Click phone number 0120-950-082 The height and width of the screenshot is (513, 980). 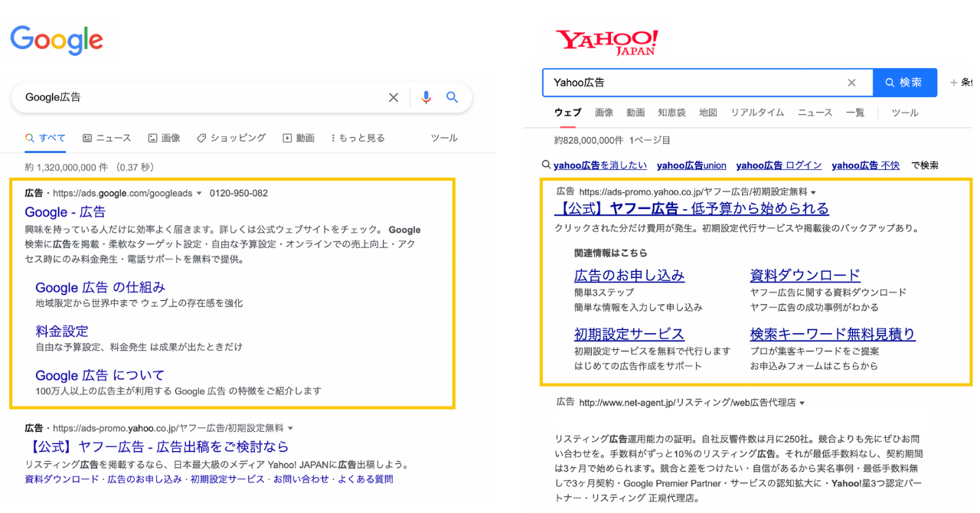tap(239, 194)
